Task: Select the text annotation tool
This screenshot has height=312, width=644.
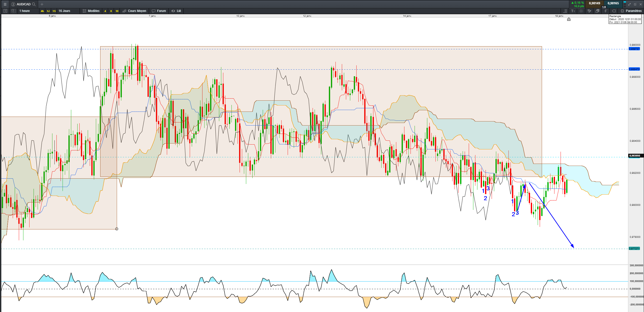Action: pos(573,11)
